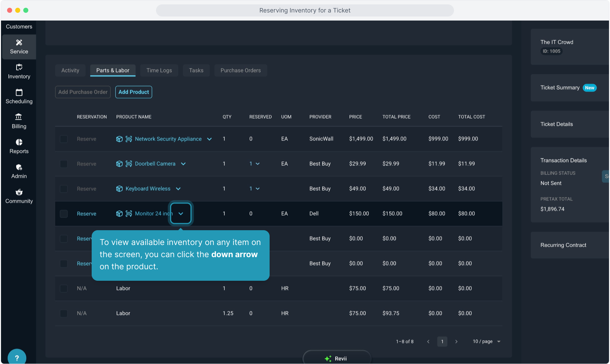Check the Network Security Appliance row checkbox
Screen dimensions: 610x364
[x=64, y=139]
